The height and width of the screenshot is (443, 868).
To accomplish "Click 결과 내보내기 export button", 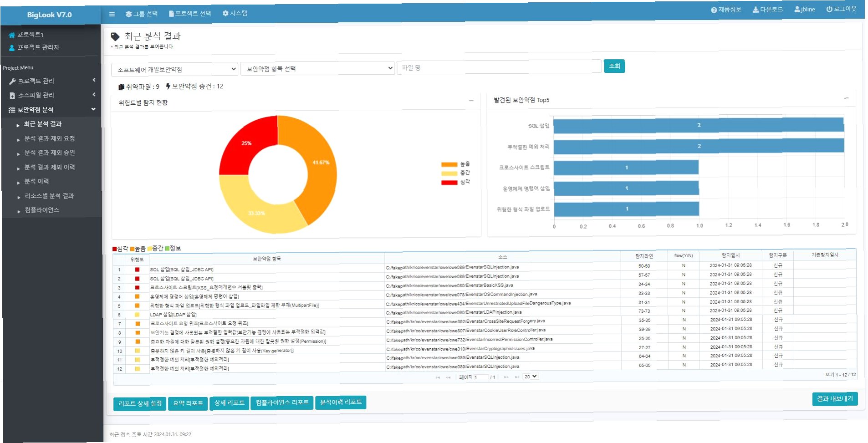I will tap(835, 399).
